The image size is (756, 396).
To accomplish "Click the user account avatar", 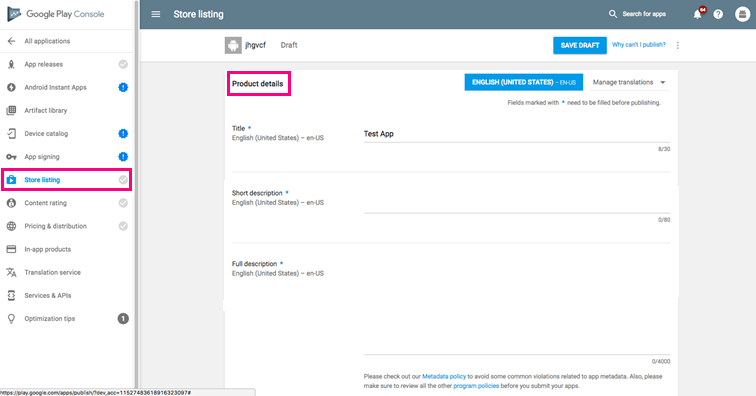I will click(742, 14).
